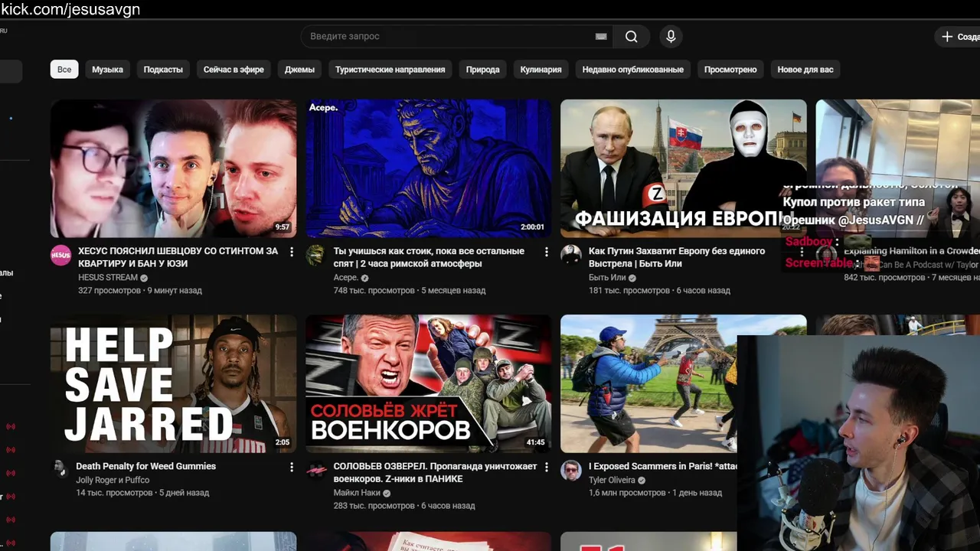Open HELP SAVE JARRED thumbnail
Viewport: 980px width, 551px height.
click(173, 383)
